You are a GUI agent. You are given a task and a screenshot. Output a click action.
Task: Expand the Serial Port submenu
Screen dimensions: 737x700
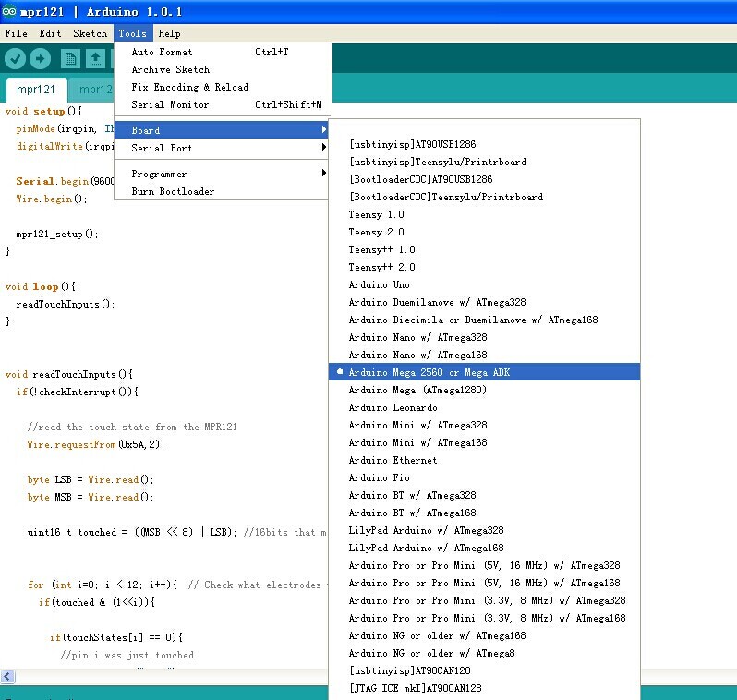[222, 148]
